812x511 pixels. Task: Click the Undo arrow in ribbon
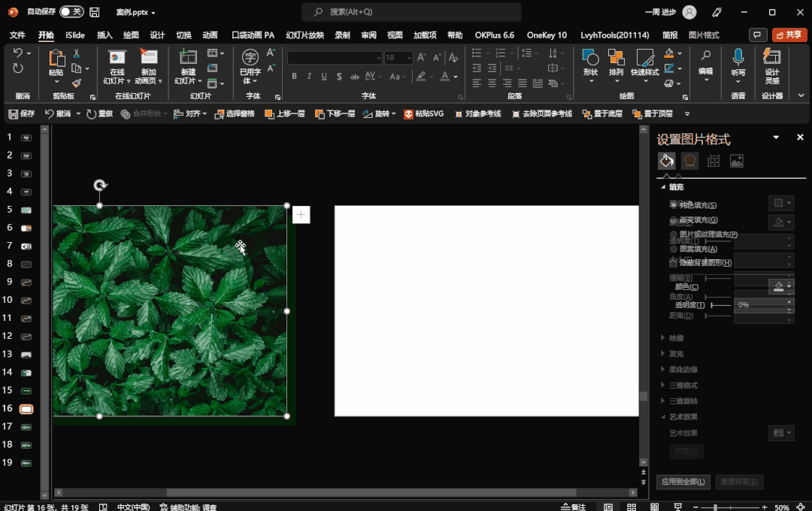(17, 53)
